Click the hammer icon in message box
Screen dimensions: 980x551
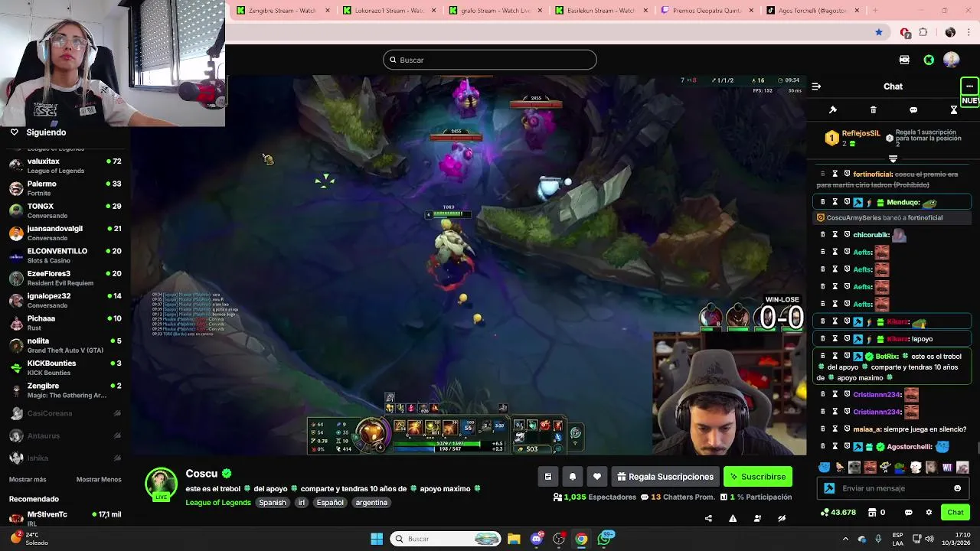(829, 488)
